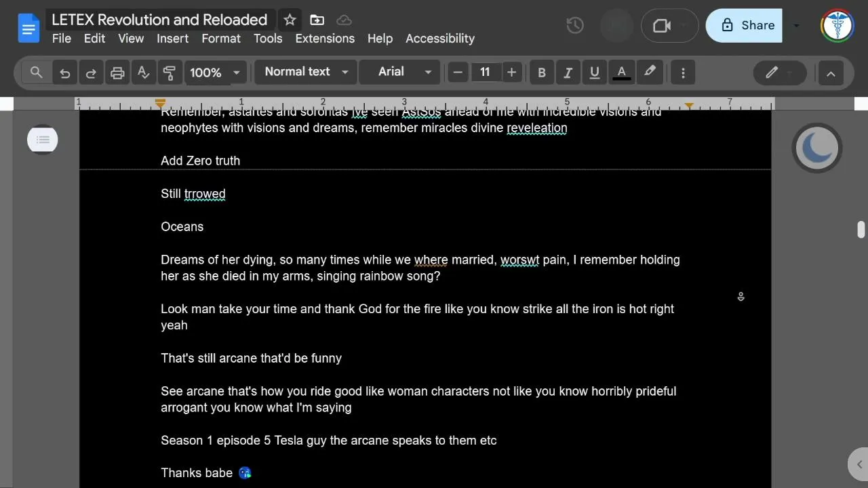This screenshot has width=868, height=488.
Task: Activate the paint format tool
Action: tap(170, 73)
